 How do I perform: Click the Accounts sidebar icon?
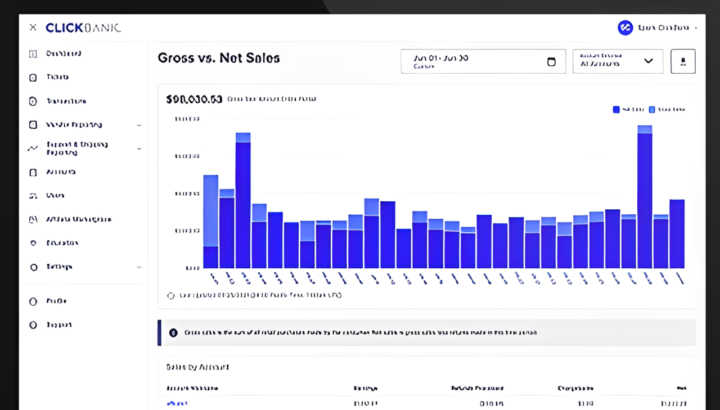tap(33, 172)
